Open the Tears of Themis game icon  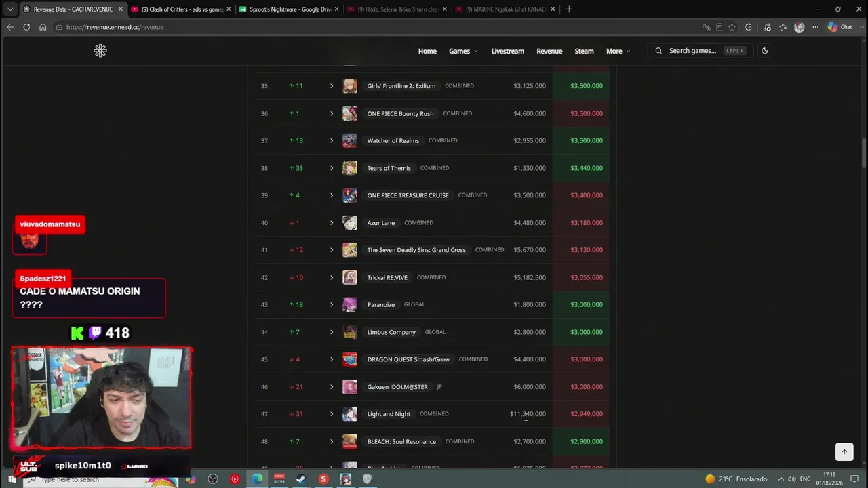point(350,168)
